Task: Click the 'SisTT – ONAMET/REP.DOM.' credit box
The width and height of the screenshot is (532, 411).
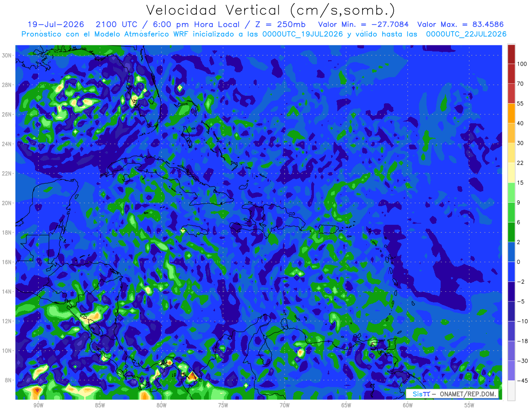Action: click(452, 394)
